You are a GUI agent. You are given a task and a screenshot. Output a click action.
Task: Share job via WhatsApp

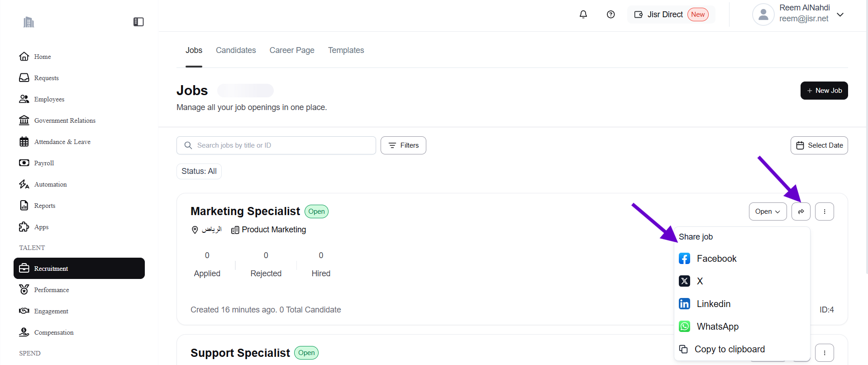[x=717, y=327]
